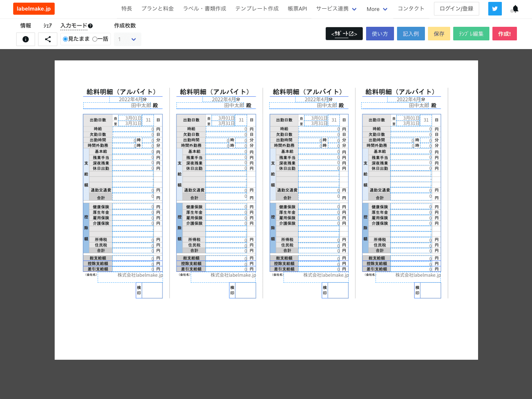Expand the サービス連携 menu

(336, 9)
